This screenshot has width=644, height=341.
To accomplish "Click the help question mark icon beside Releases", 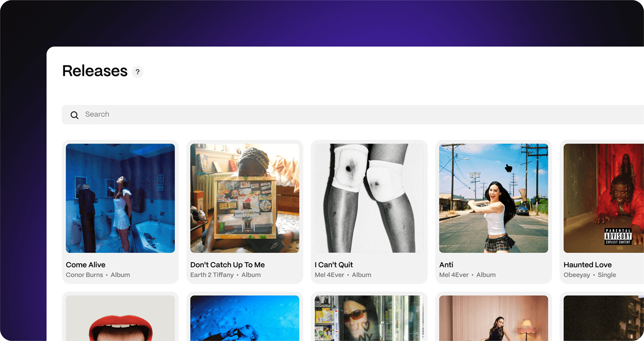I will 138,72.
